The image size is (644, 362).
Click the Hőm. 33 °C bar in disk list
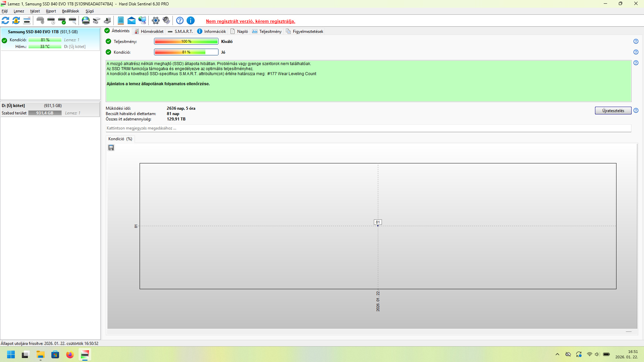(45, 47)
